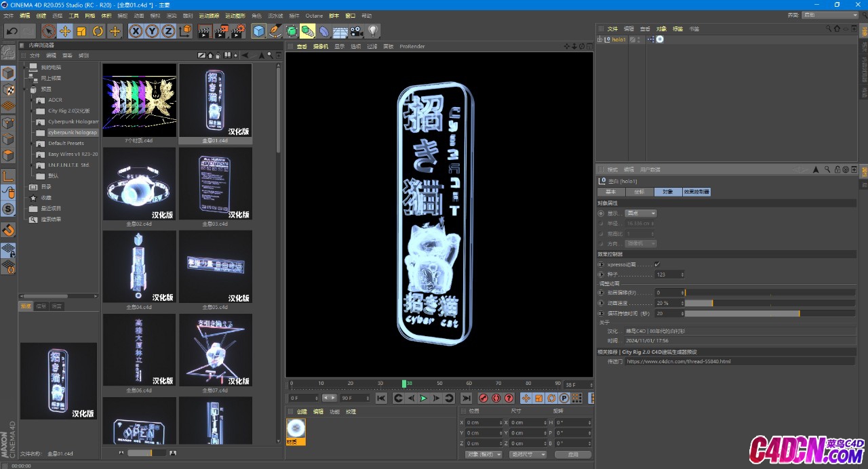This screenshot has width=868, height=469.
Task: Open the object-relative coordinate mode dropdown
Action: [484, 454]
